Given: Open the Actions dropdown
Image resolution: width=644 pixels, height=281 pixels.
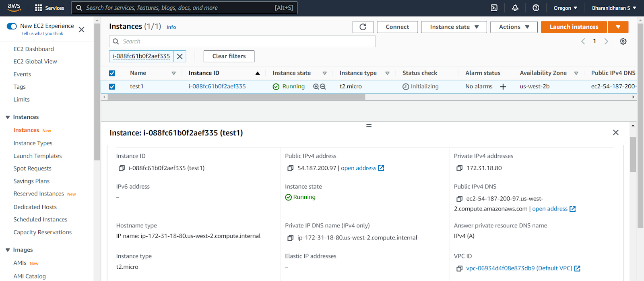Looking at the screenshot, I should tap(514, 27).
